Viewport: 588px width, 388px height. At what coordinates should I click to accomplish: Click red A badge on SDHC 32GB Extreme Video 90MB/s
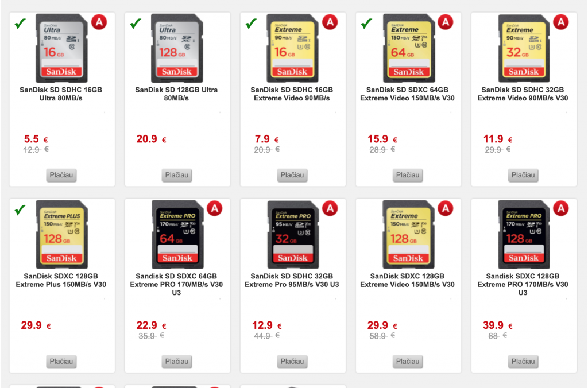click(x=561, y=22)
